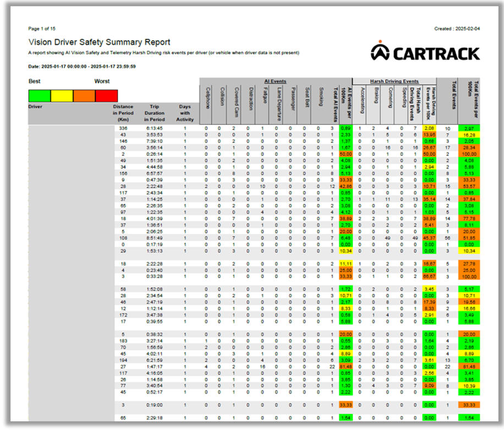The height and width of the screenshot is (430, 504).
Task: Click the 'Braking' column header
Action: [x=376, y=95]
